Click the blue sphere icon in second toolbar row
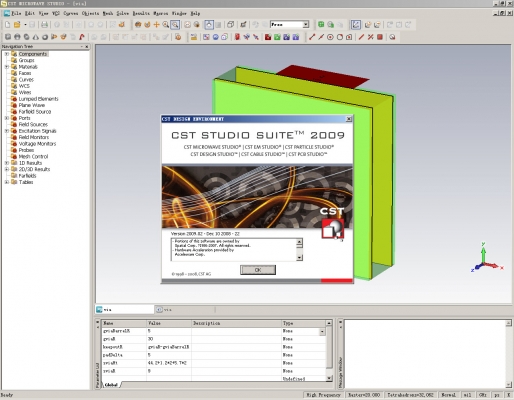This screenshot has width=514, height=400. tap(215, 37)
